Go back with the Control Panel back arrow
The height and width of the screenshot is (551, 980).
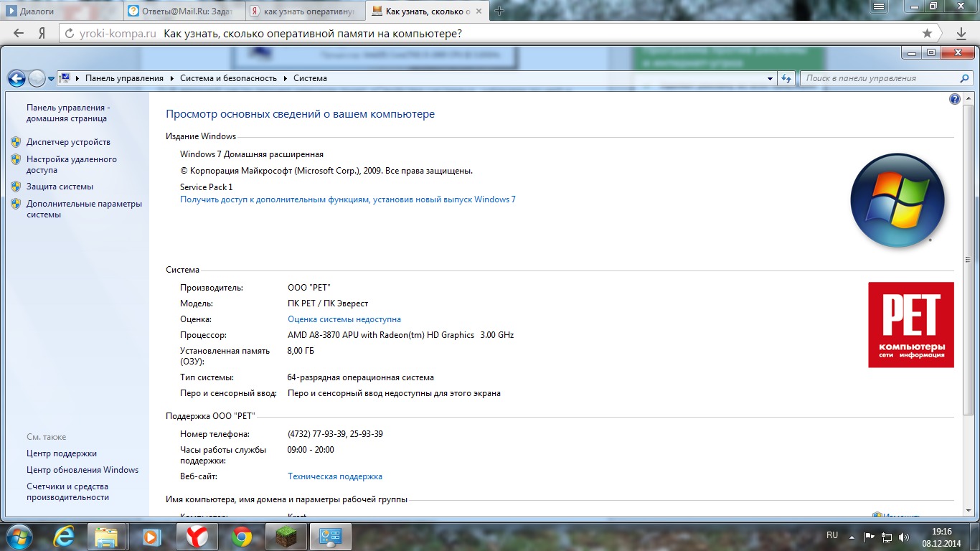click(x=17, y=78)
